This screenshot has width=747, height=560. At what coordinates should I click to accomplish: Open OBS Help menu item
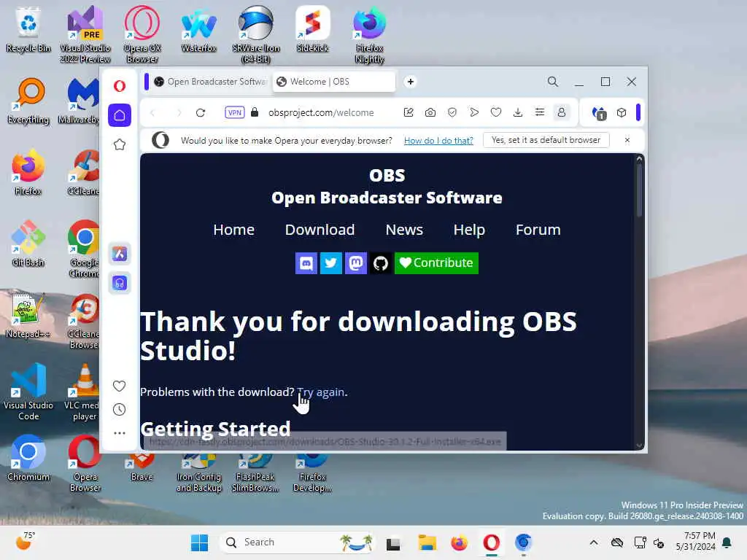[x=469, y=230]
